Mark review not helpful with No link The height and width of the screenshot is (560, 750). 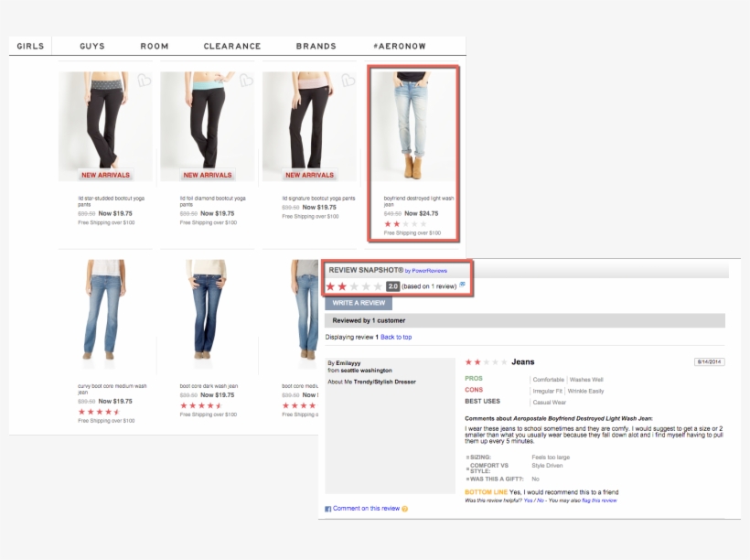click(540, 501)
